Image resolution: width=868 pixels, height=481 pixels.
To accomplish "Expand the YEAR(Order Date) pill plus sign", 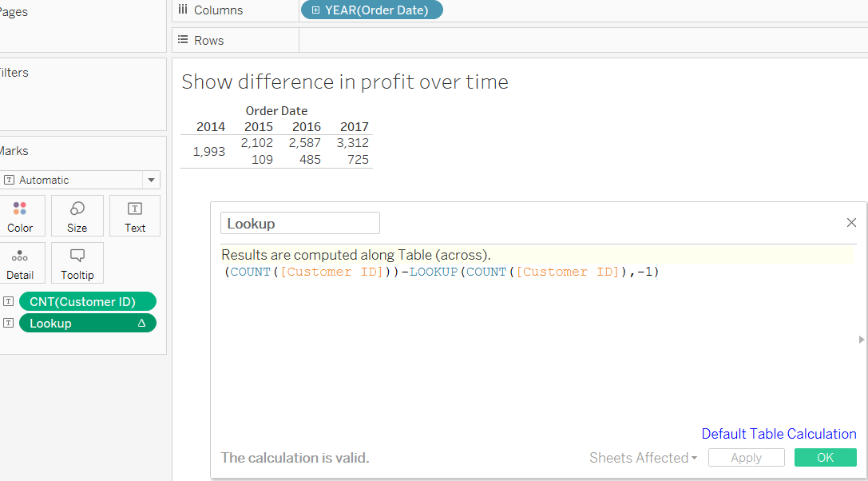I will pyautogui.click(x=316, y=10).
